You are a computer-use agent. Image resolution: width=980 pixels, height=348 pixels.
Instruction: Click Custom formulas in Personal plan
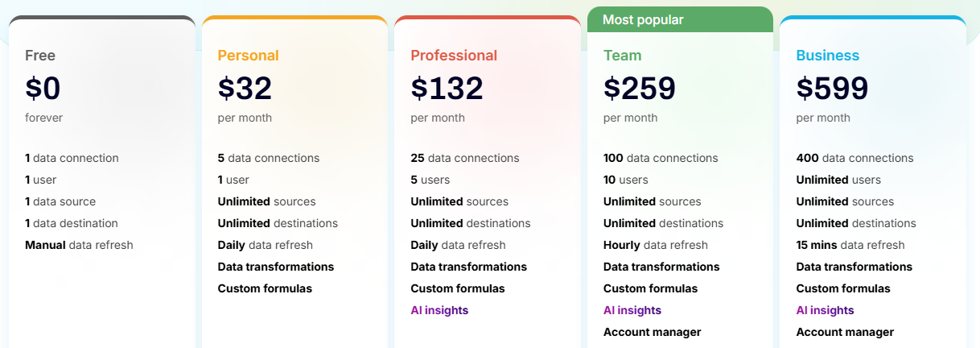coord(265,288)
